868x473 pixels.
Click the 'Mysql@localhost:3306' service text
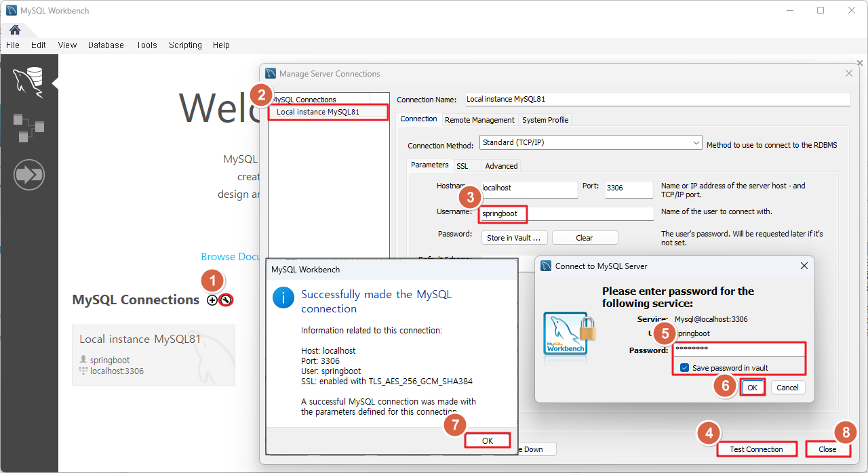(x=711, y=319)
